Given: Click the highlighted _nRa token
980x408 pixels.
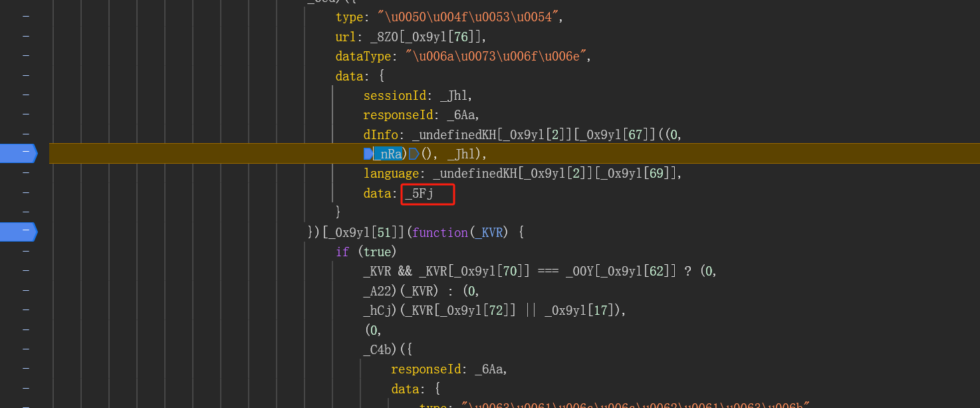Looking at the screenshot, I should 388,154.
